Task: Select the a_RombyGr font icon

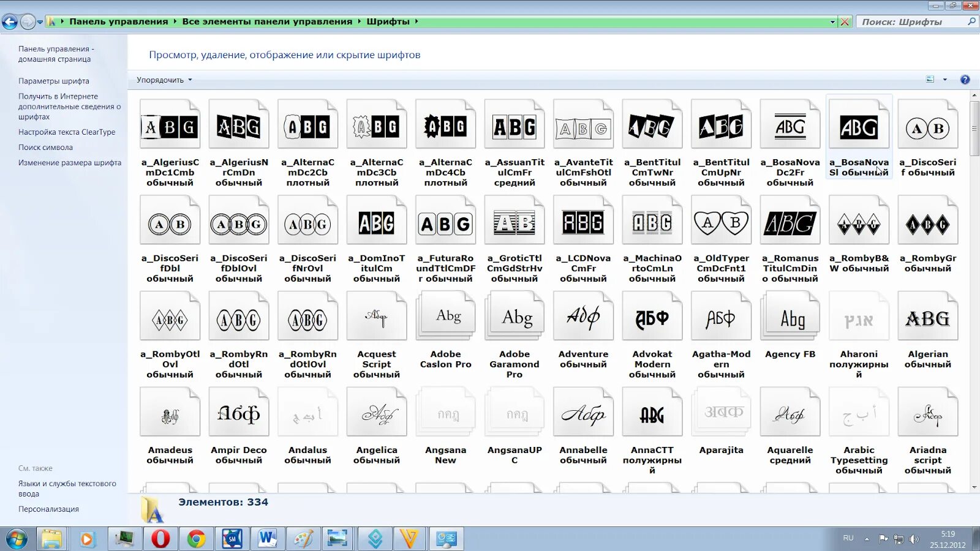Action: 928,220
